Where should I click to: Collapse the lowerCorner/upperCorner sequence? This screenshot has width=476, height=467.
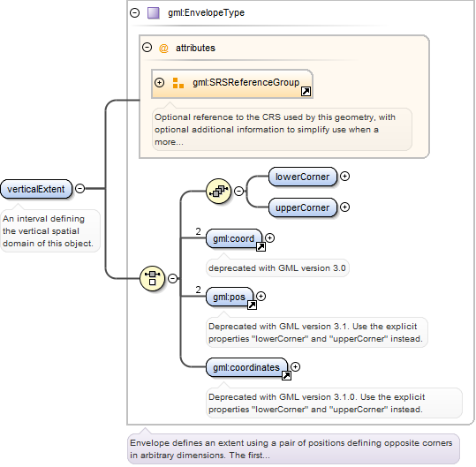click(x=239, y=192)
